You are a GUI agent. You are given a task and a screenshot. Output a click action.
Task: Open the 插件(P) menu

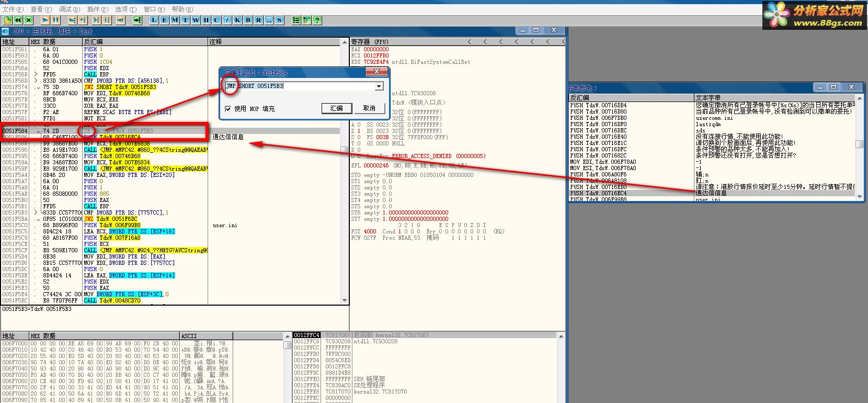[x=97, y=9]
